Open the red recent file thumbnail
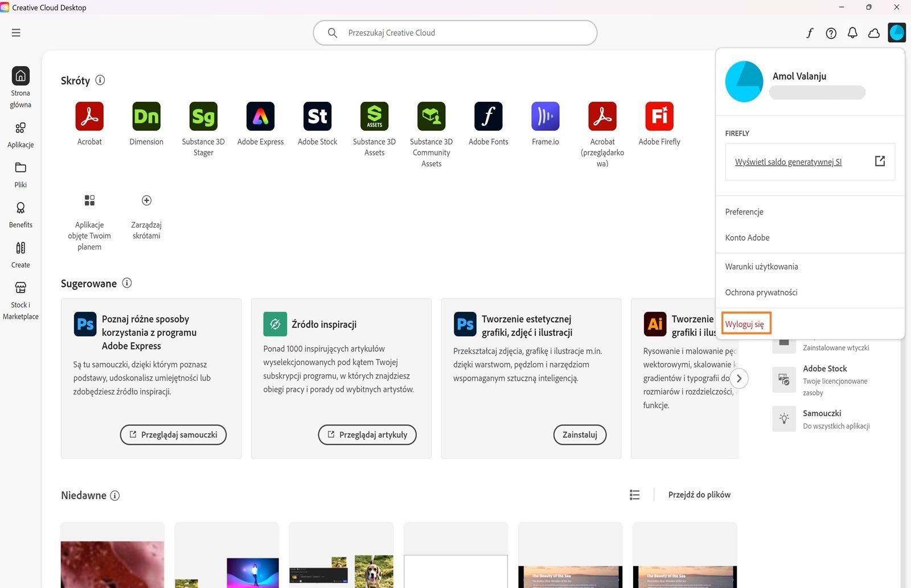Screen dimensions: 911x588 pos(113,555)
